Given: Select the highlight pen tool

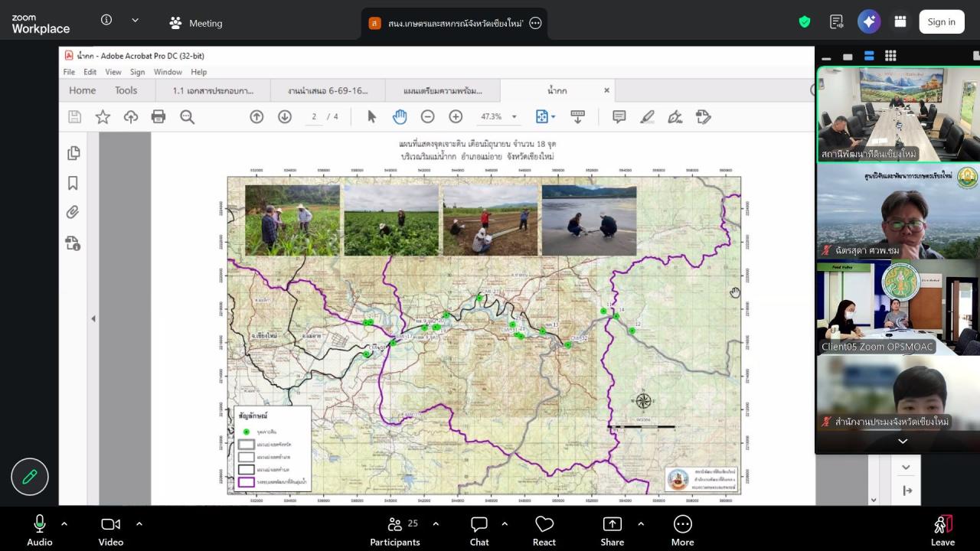Looking at the screenshot, I should (x=647, y=117).
